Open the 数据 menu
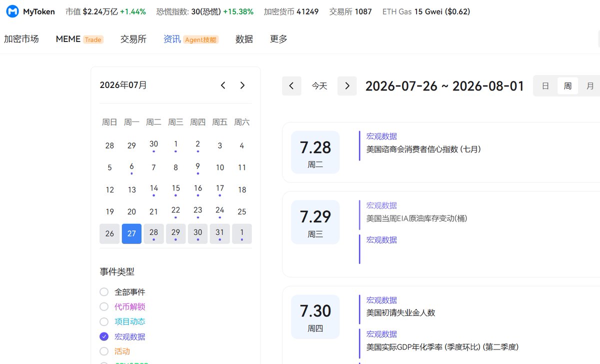Screen dimensions: 600x364 pos(244,39)
